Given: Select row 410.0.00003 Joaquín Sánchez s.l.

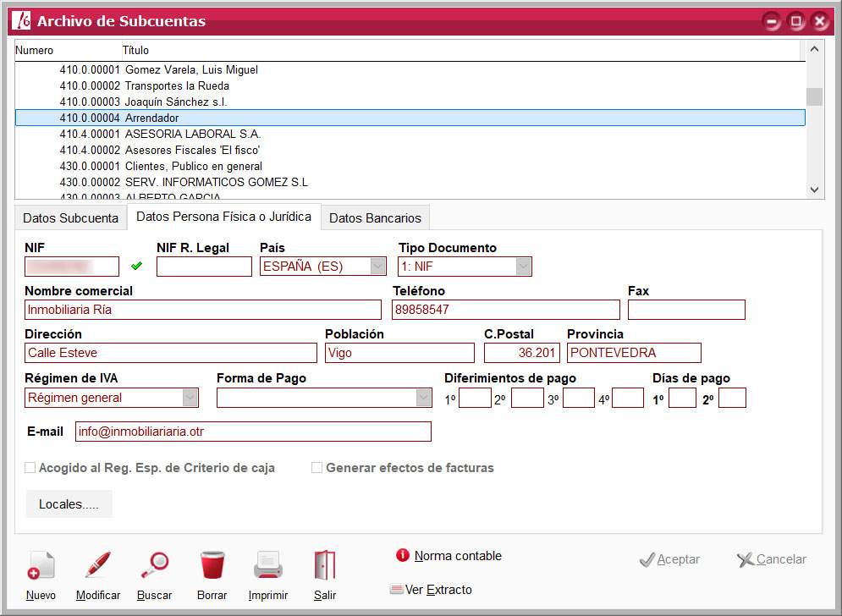Looking at the screenshot, I should pyautogui.click(x=410, y=102).
